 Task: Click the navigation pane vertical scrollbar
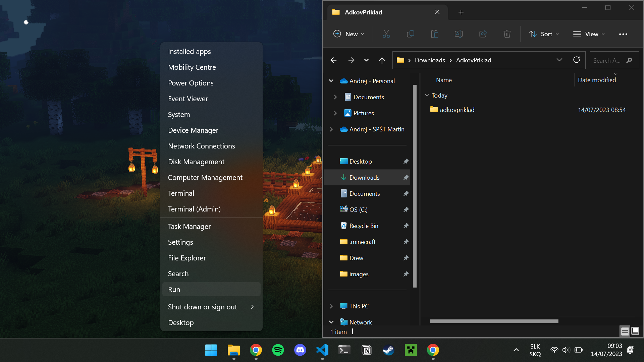tap(415, 186)
